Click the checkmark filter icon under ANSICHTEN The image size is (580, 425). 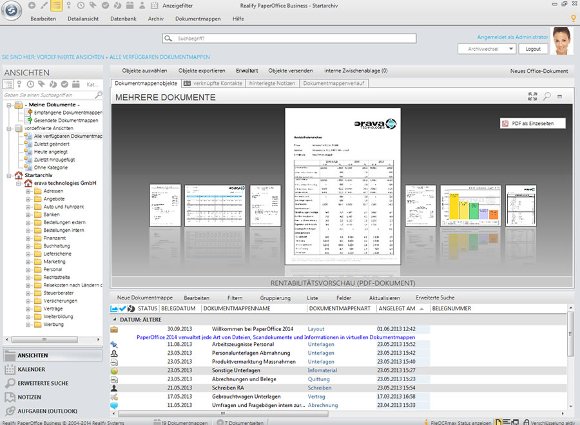pos(64,84)
